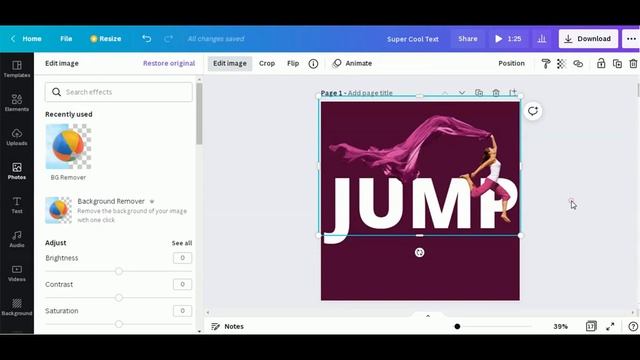Click the image info icon
The image size is (640, 360).
coord(313,64)
